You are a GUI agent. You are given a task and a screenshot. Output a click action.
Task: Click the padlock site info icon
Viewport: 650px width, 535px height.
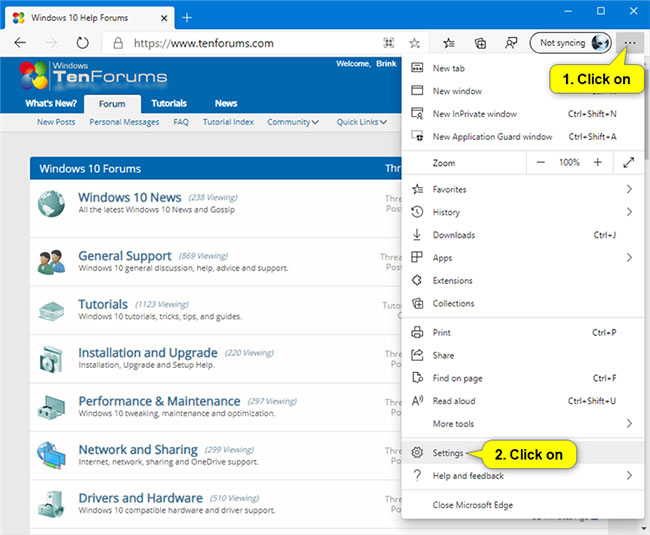pyautogui.click(x=118, y=43)
